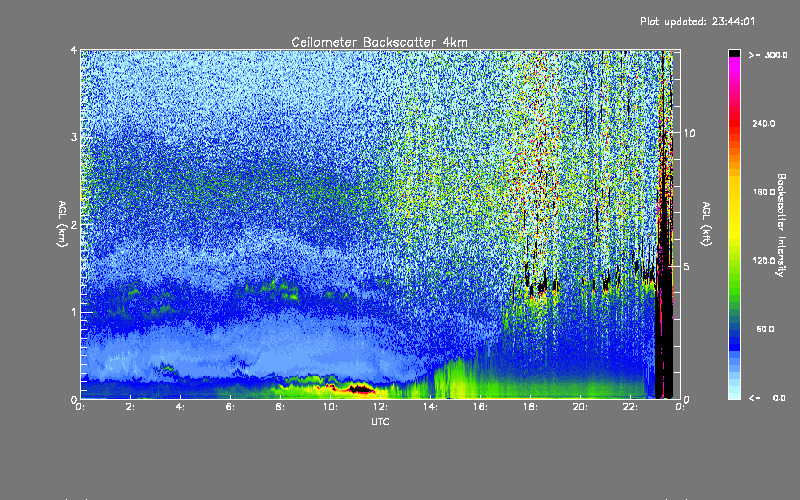Click the "UTC" x-axis label
The width and height of the screenshot is (800, 500).
click(380, 421)
